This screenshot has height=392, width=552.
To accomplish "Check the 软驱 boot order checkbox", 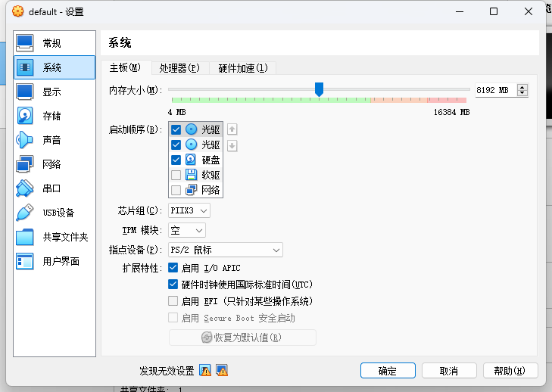I will click(x=176, y=175).
